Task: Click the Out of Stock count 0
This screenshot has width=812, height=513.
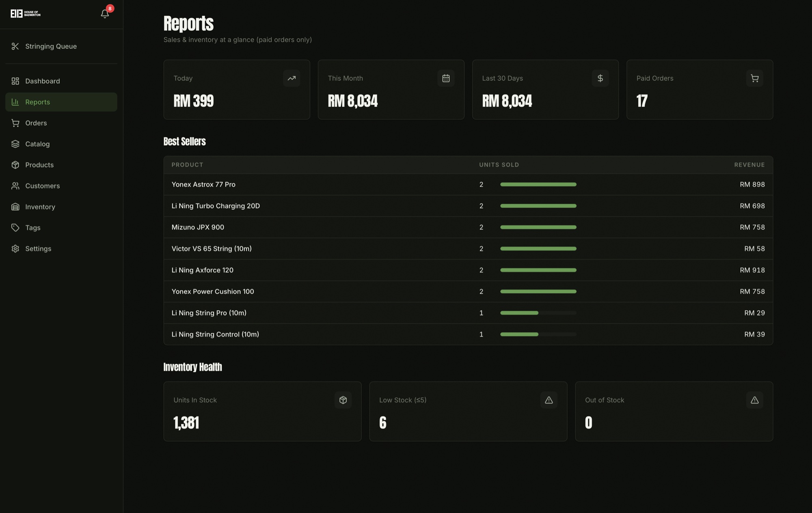Action: tap(589, 423)
